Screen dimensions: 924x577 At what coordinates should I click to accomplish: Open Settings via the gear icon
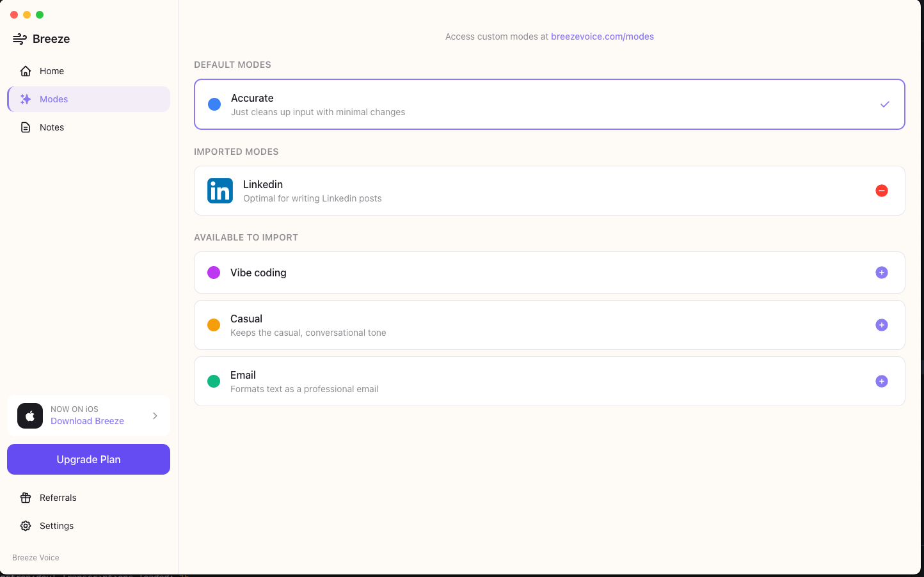click(x=25, y=525)
